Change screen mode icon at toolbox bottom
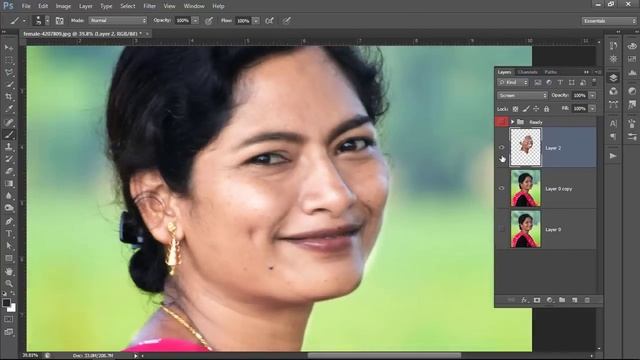Screen dimensions: 640x360 coord(9,332)
